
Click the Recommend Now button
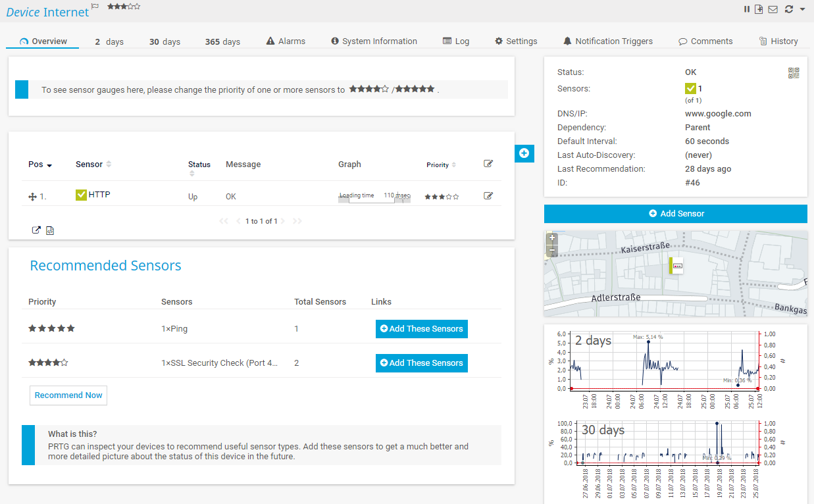(x=68, y=395)
